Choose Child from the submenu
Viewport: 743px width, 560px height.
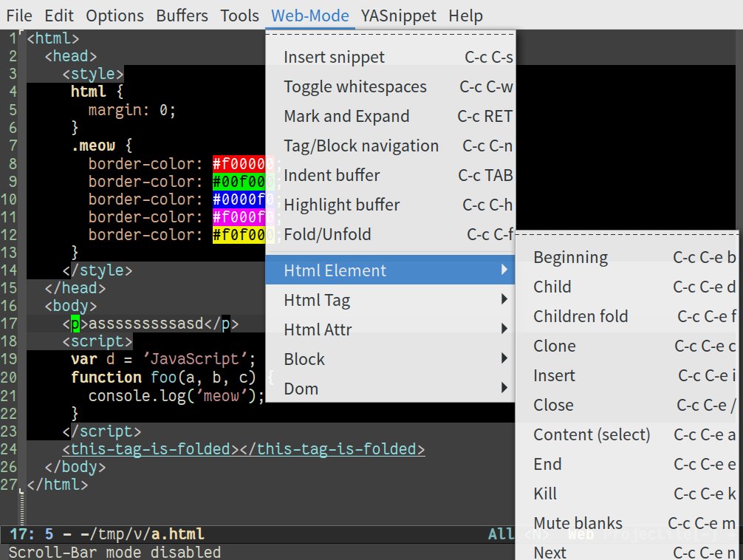tap(627, 287)
